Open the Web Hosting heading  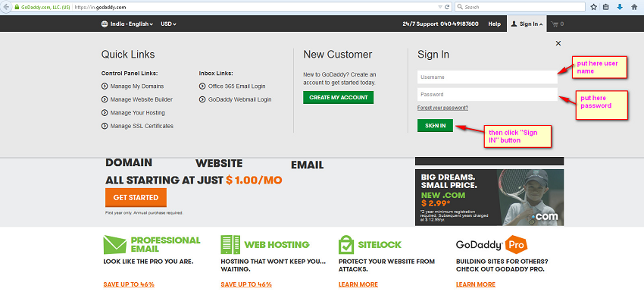tap(277, 245)
